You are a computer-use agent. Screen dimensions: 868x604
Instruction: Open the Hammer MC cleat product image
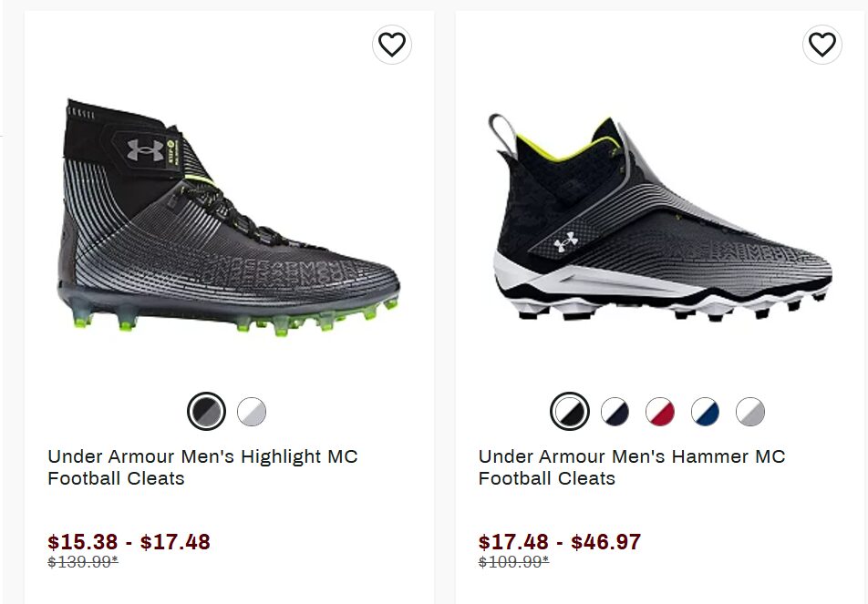658,219
